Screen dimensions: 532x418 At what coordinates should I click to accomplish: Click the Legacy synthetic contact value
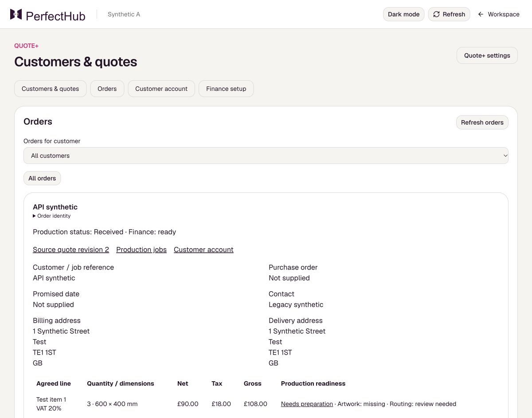point(296,305)
